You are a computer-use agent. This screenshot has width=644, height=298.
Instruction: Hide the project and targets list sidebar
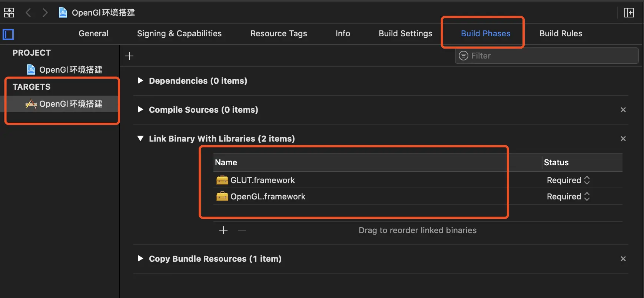[8, 34]
